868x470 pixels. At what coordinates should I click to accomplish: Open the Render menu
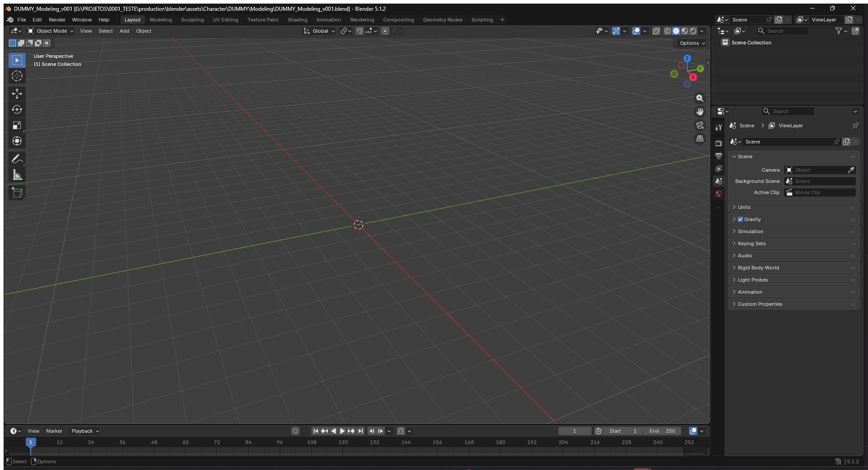(x=57, y=20)
